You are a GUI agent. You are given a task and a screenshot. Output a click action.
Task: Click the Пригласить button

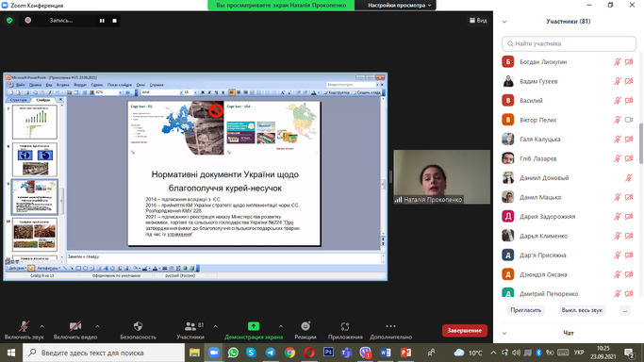tap(526, 310)
